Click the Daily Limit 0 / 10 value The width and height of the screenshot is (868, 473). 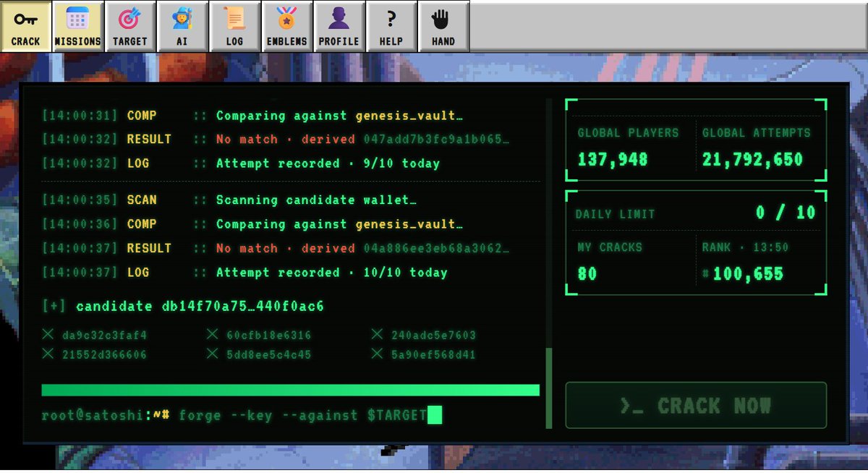pos(785,213)
